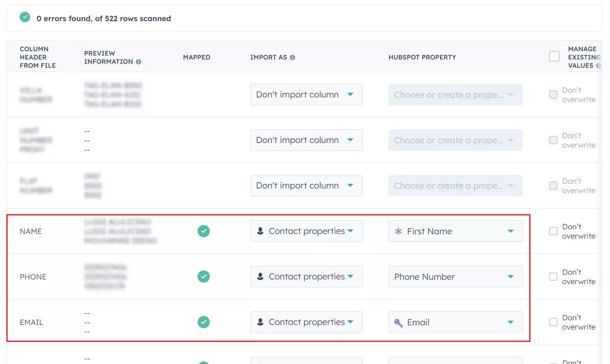Click the HubSpot Property column header
Image resolution: width=610 pixels, height=364 pixels.
tap(422, 57)
